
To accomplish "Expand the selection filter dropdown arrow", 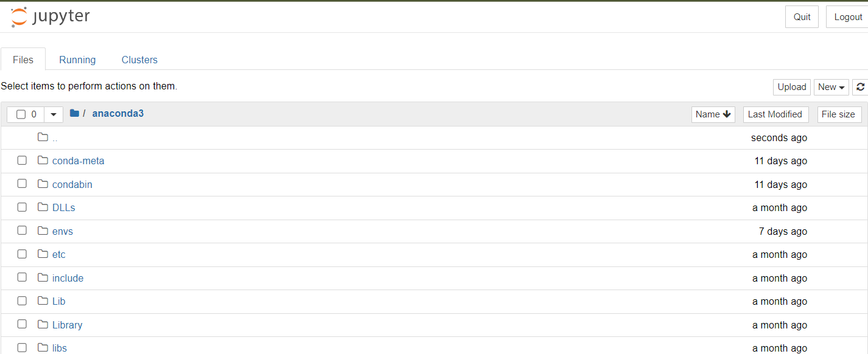I will coord(53,114).
